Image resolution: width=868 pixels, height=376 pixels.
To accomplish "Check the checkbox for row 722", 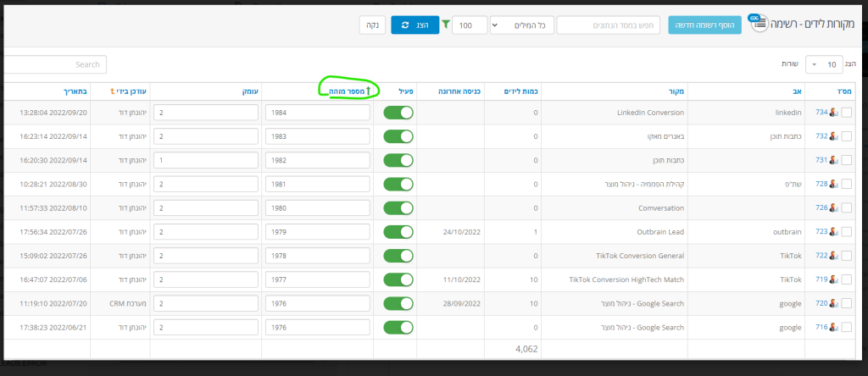I will (x=848, y=256).
